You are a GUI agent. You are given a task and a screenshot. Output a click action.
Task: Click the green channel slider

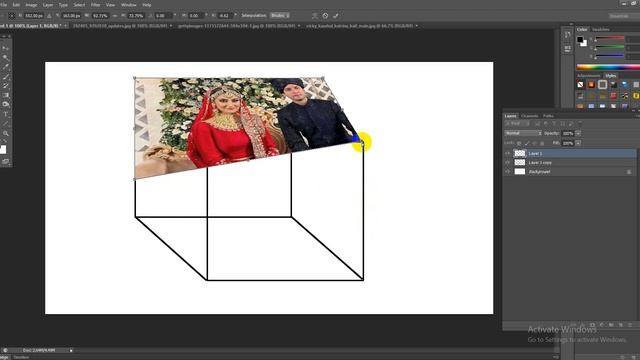[x=610, y=47]
